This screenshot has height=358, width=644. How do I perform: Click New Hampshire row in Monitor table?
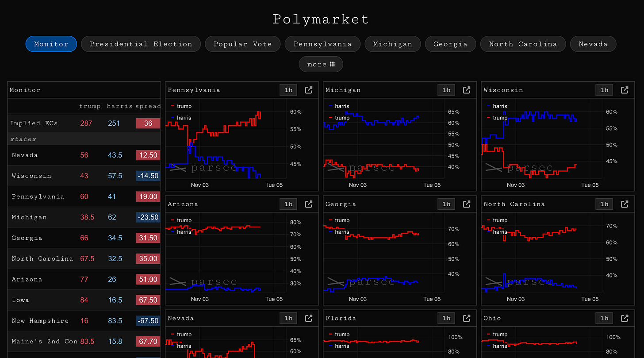(x=84, y=321)
